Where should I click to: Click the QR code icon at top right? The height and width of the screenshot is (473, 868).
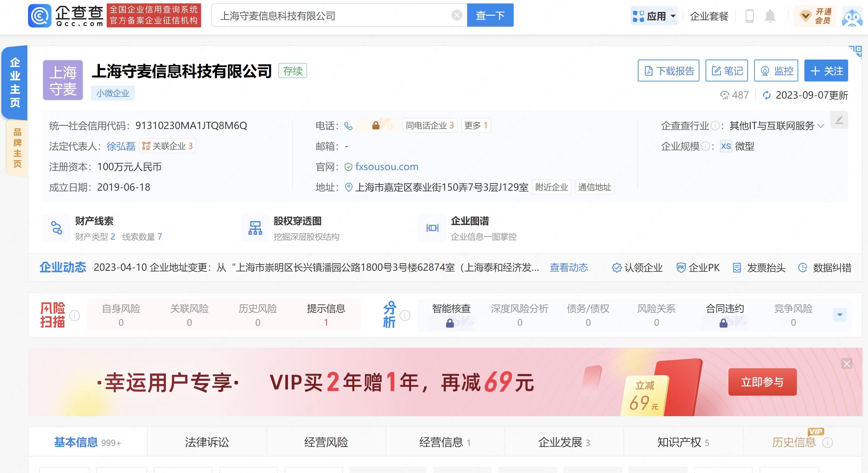(856, 52)
